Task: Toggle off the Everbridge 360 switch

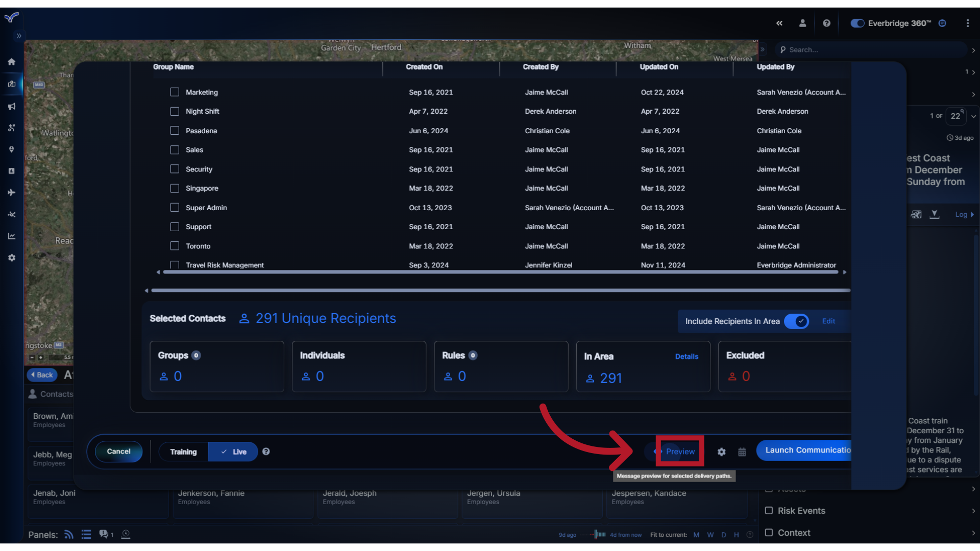Action: (x=857, y=23)
